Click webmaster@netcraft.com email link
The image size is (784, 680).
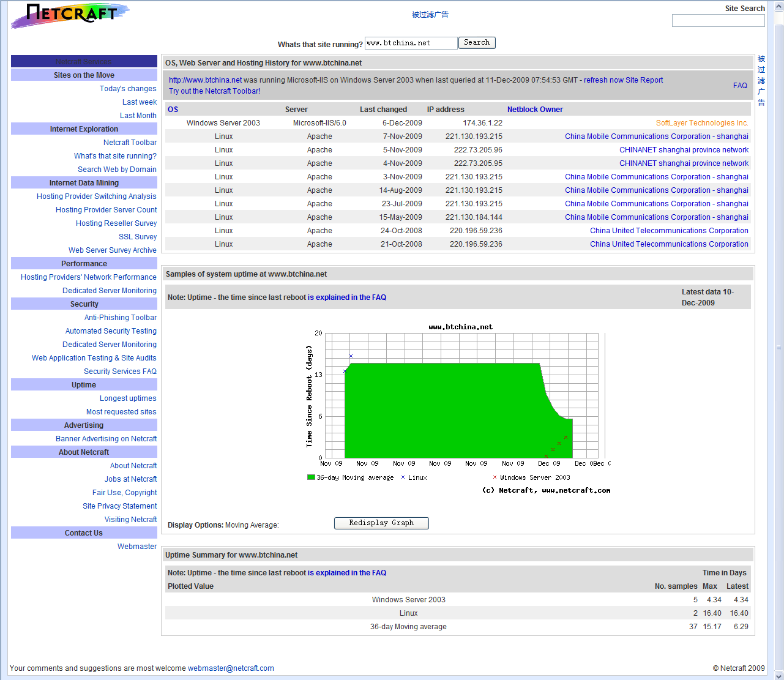[x=231, y=668]
